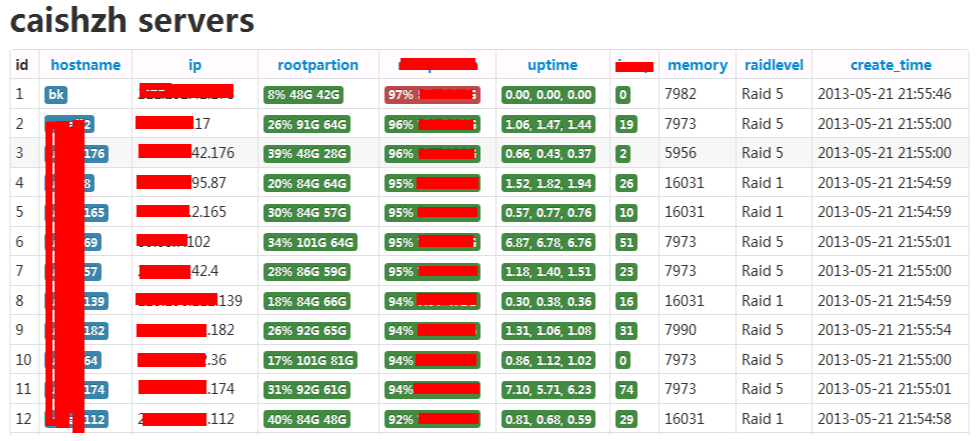The width and height of the screenshot is (976, 441).
Task: Click the id column header
Action: [x=22, y=65]
